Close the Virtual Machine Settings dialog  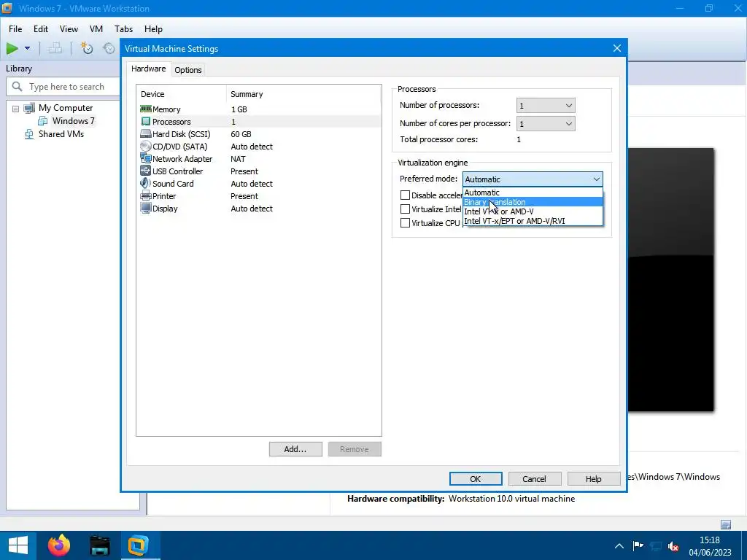pos(617,49)
